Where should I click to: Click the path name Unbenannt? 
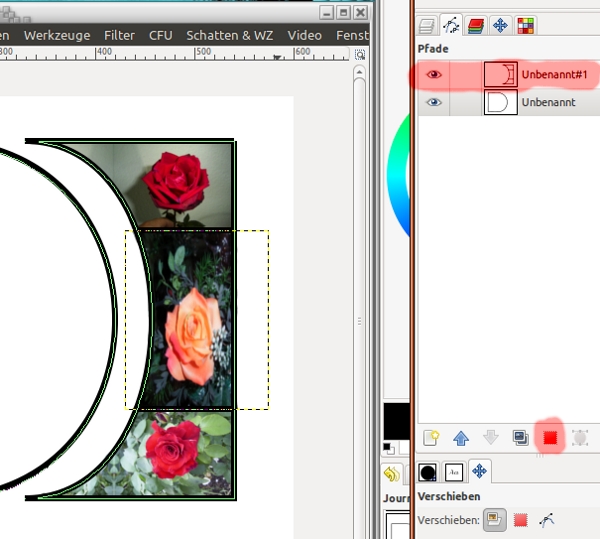pos(548,102)
